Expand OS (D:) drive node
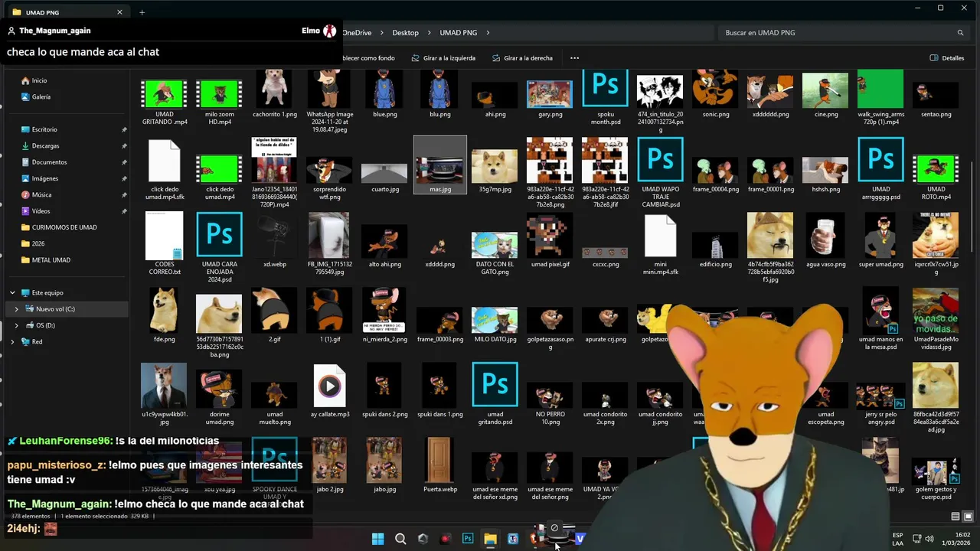 coord(17,325)
